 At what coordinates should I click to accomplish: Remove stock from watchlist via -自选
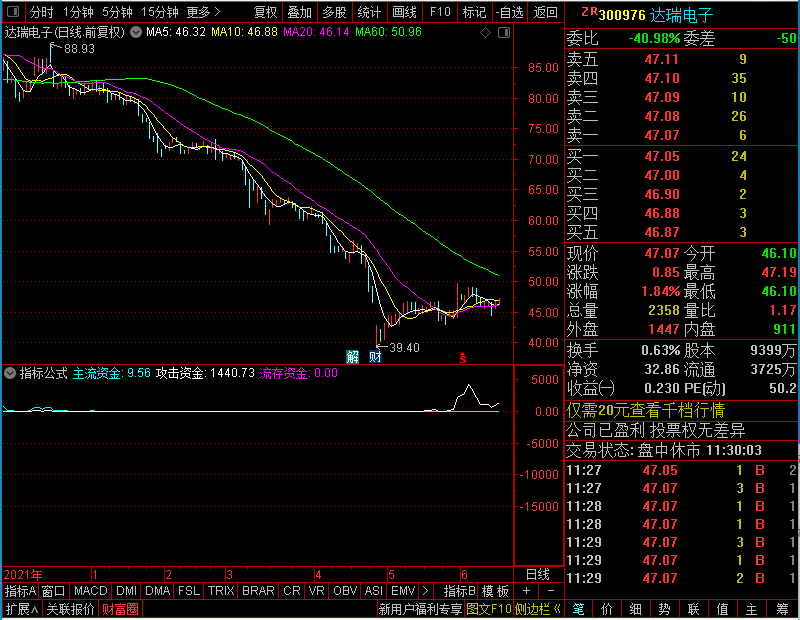(x=510, y=12)
